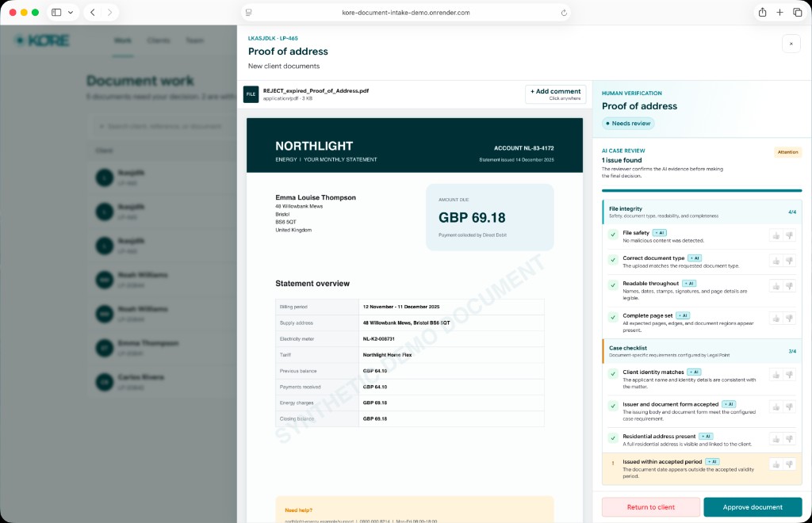Thumbs up Issued within accepted period
Viewport: 812px width, 523px height.
tap(776, 464)
